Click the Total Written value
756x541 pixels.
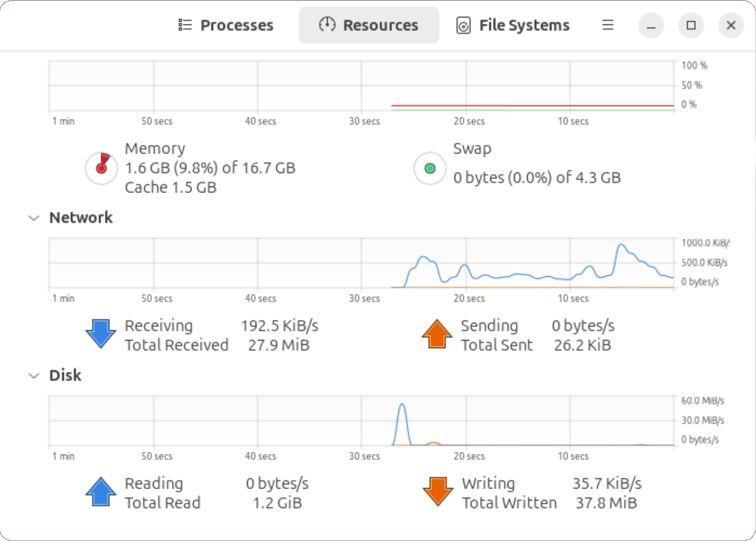click(606, 503)
